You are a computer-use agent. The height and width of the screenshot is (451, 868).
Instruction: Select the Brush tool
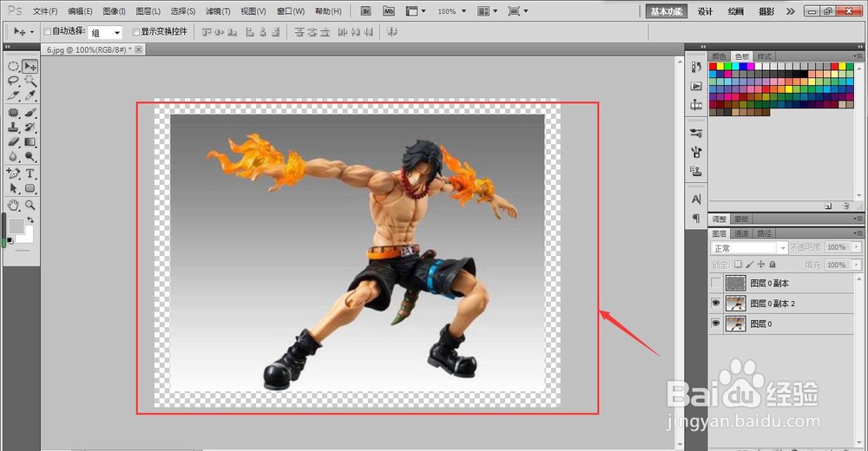(30, 113)
